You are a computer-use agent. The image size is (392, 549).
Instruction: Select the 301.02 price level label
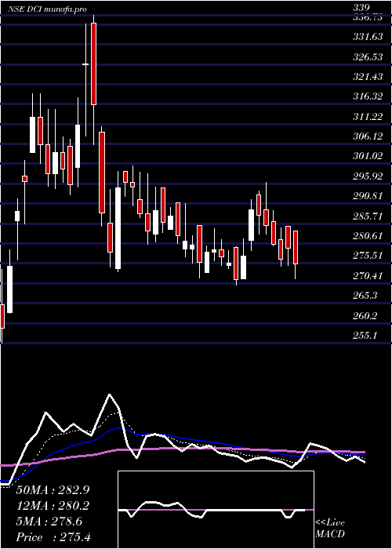pyautogui.click(x=368, y=156)
